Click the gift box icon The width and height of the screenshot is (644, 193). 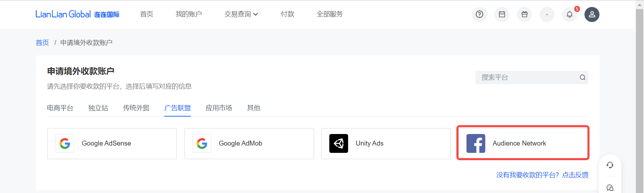click(x=525, y=14)
